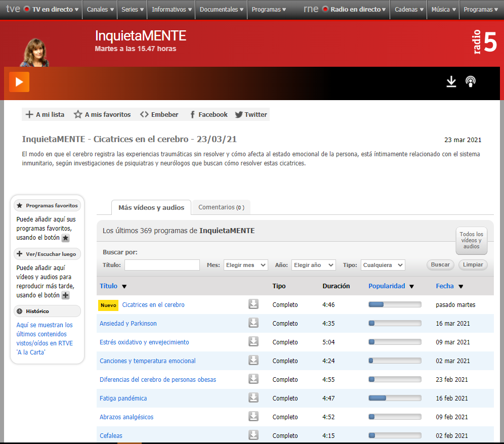The image size is (504, 444).
Task: Open the Ansiedad y Parkinson link
Action: coord(128,323)
